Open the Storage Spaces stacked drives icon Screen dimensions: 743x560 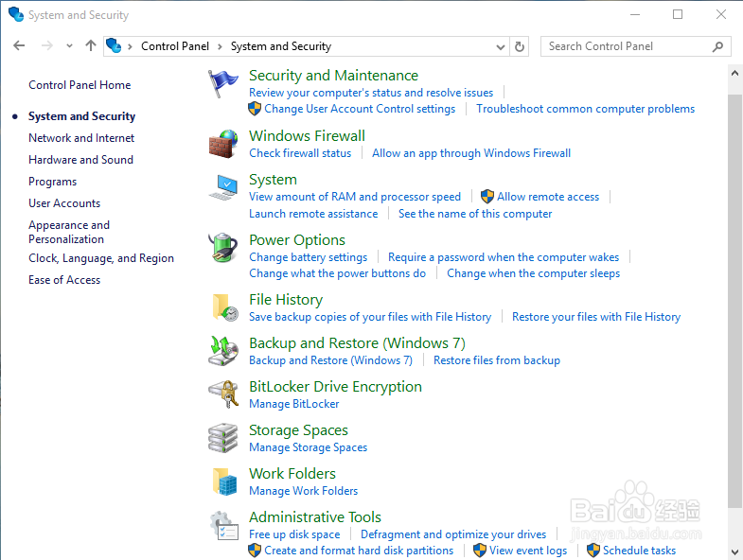click(222, 438)
